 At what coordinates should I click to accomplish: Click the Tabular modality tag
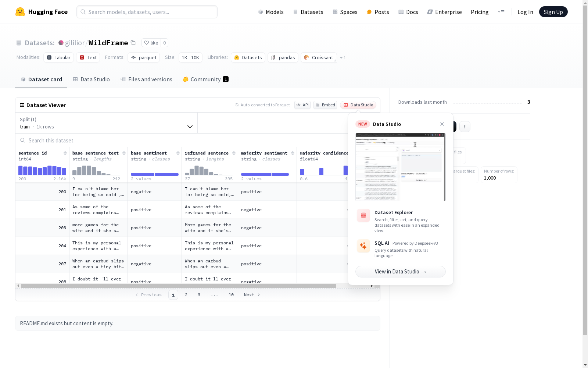[59, 57]
